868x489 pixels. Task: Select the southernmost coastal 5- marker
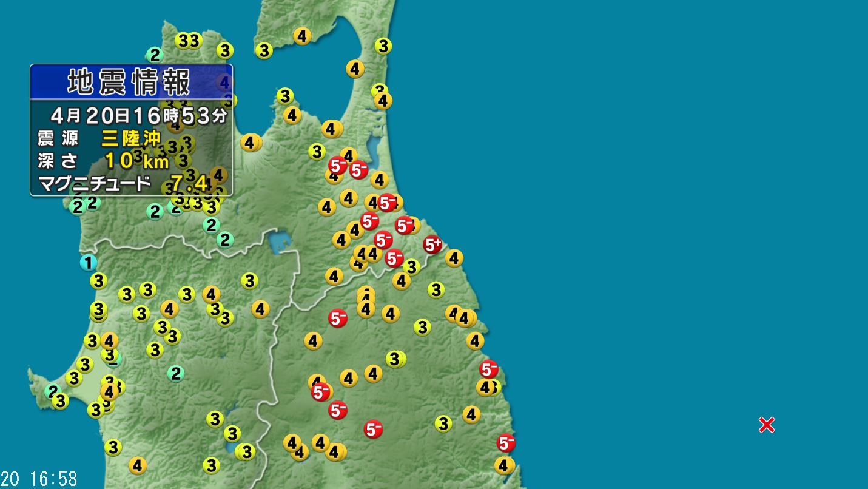tap(506, 443)
